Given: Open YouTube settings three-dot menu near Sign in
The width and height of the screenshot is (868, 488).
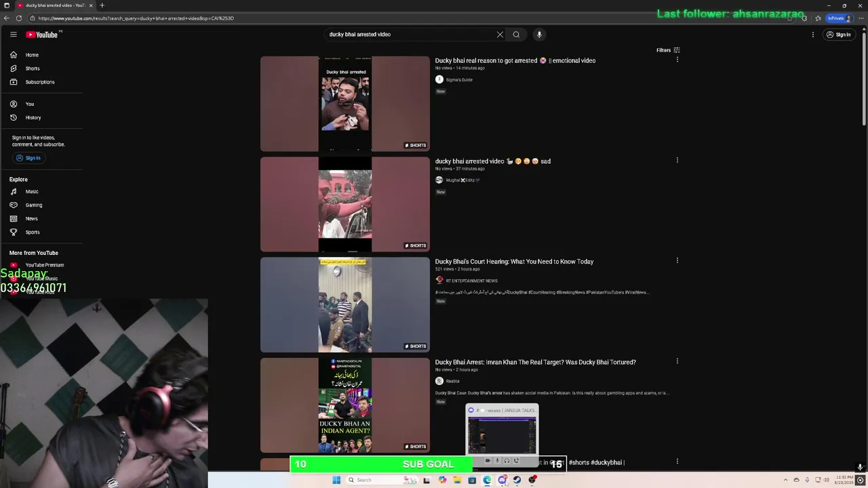Looking at the screenshot, I should (x=812, y=35).
